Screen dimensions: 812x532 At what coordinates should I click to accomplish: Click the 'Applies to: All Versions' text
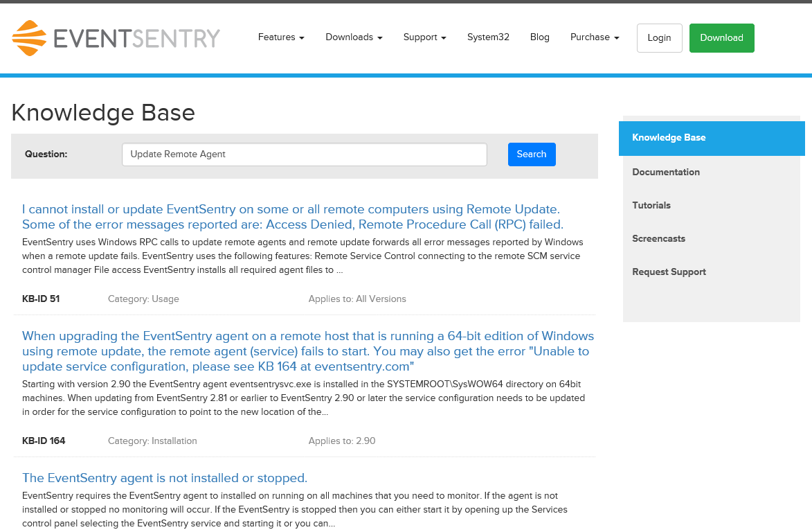(357, 299)
